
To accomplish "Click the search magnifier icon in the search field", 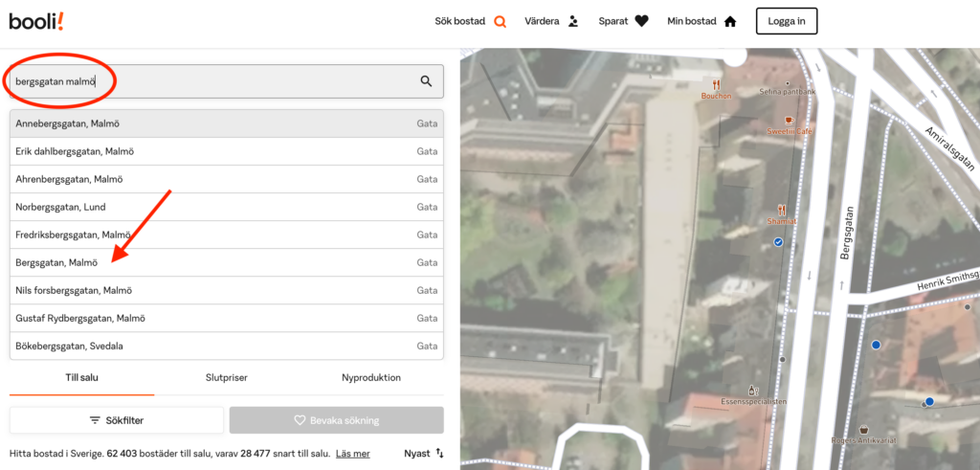I will (427, 81).
